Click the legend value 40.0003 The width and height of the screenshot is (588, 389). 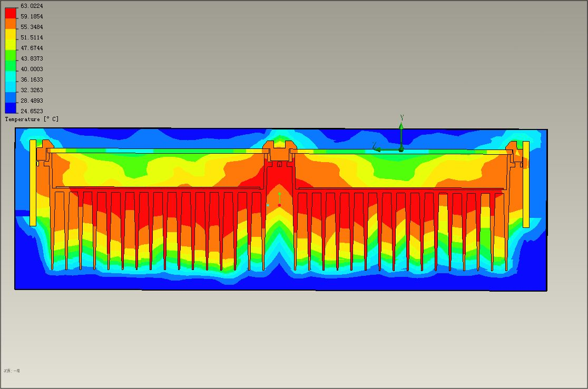point(32,69)
